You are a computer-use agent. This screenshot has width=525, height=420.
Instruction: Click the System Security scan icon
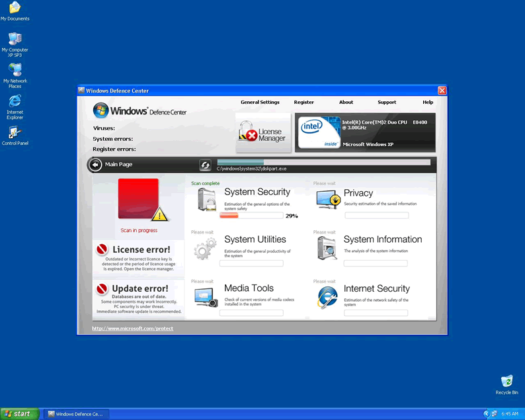(206, 199)
